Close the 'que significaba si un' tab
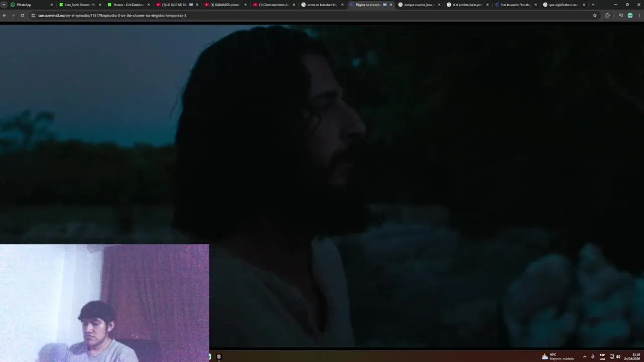The image size is (644, 362). click(584, 5)
